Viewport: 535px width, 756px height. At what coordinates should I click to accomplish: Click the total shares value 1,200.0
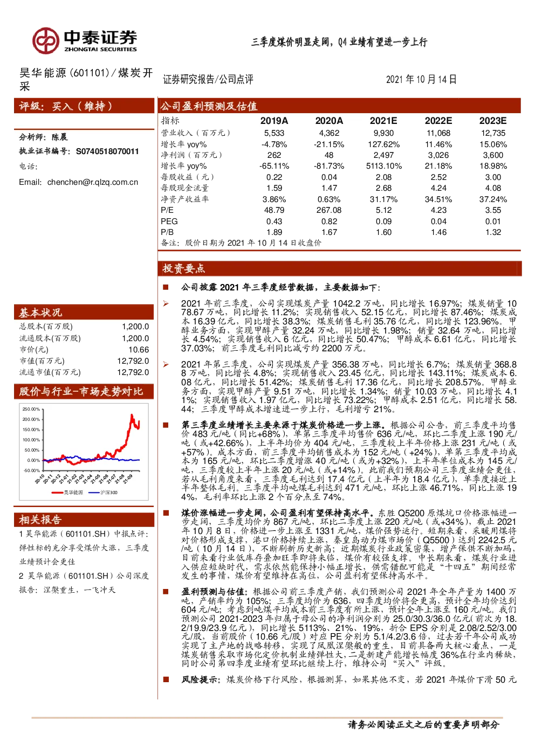(135, 327)
